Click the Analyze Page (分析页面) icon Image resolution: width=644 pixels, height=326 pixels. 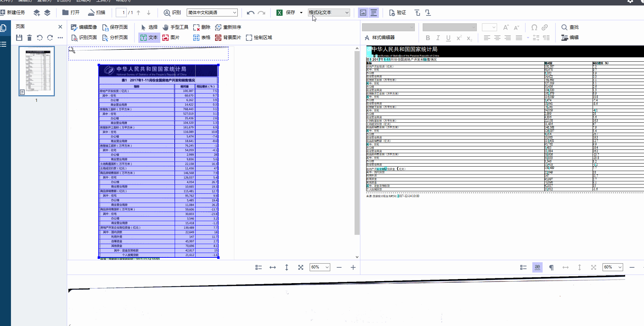115,37
